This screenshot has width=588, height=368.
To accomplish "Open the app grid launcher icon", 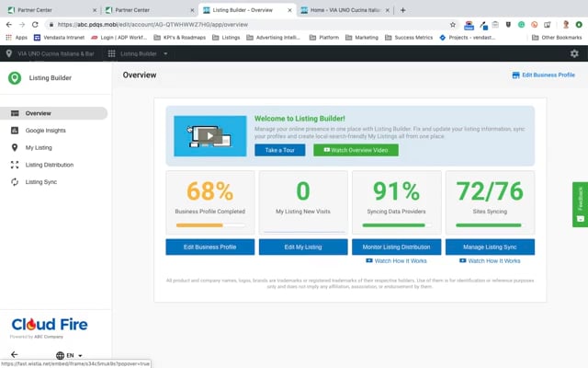I will (111, 53).
